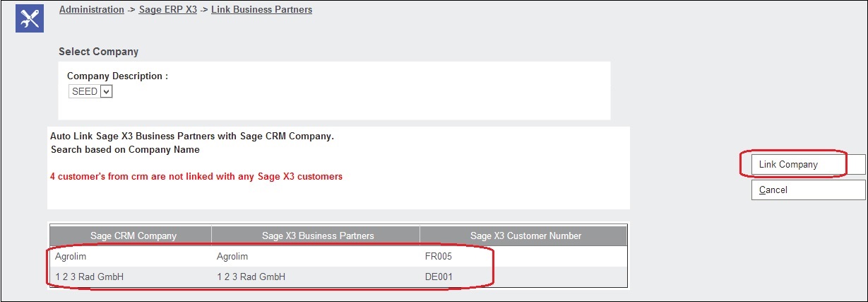Select Agrolim in the X3 Business Partners column
Viewport: 868px width, 302px height.
232,257
